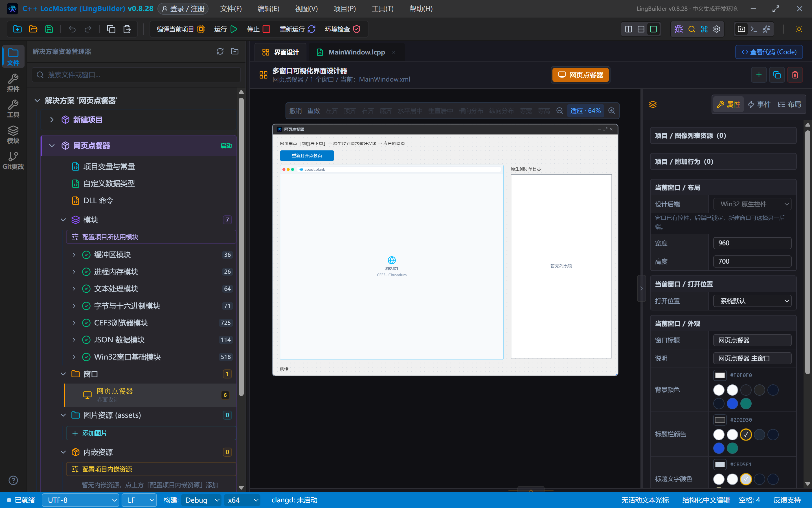Click the new project icon in toolbar

(x=17, y=29)
